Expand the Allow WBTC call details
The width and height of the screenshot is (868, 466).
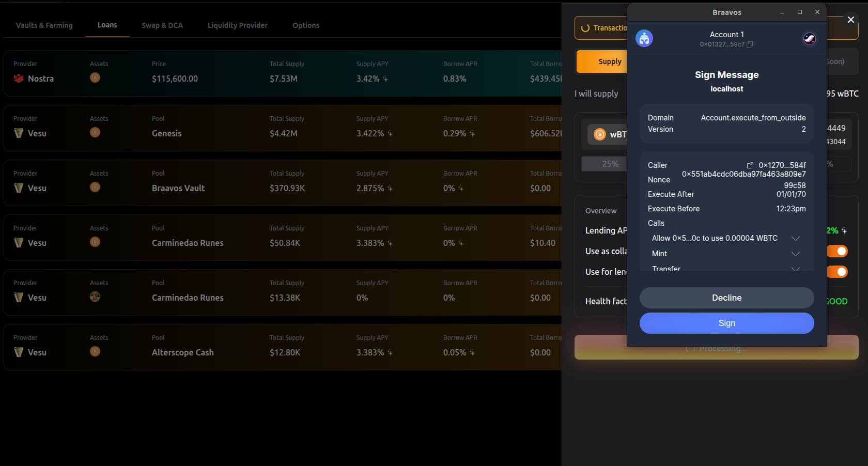(x=796, y=238)
